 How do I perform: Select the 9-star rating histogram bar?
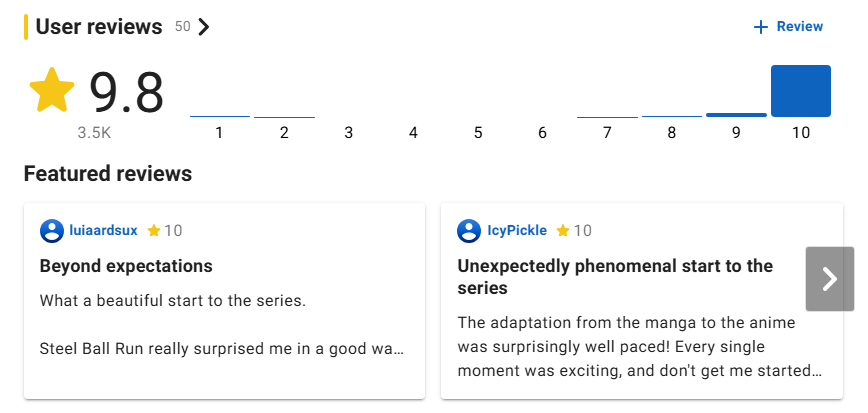tap(736, 114)
